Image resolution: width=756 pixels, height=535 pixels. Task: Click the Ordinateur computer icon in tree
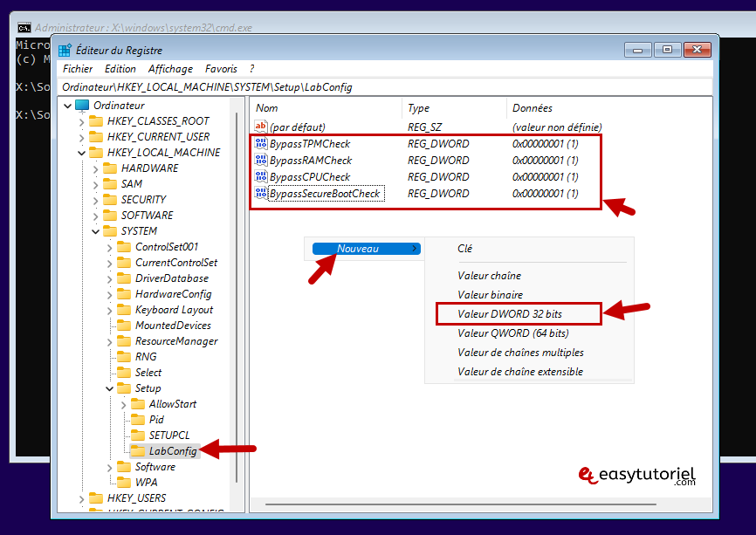(x=82, y=106)
